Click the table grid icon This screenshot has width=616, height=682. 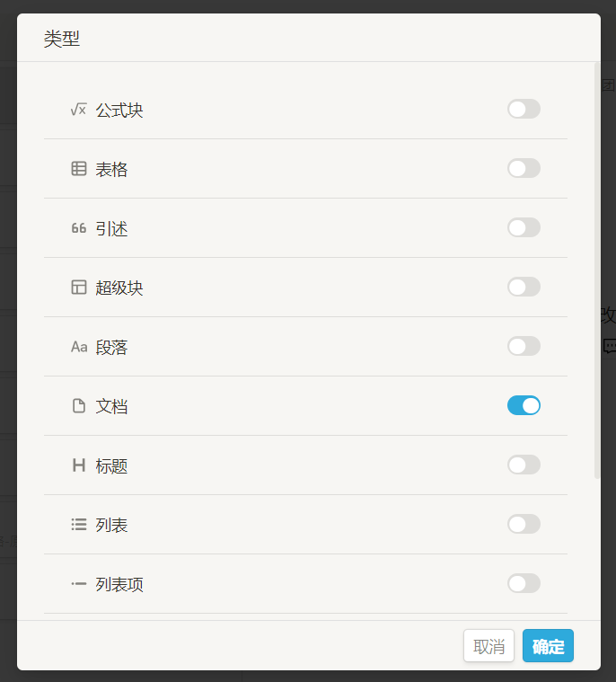click(79, 169)
